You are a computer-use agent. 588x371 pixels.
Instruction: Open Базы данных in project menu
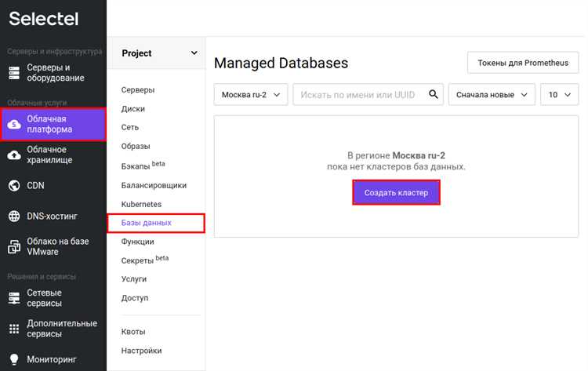[147, 224]
